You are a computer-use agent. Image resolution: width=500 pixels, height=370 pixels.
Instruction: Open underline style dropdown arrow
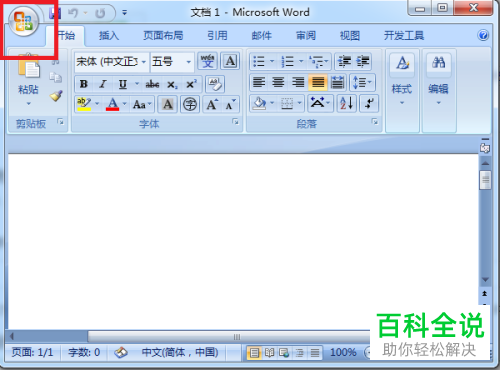click(137, 83)
